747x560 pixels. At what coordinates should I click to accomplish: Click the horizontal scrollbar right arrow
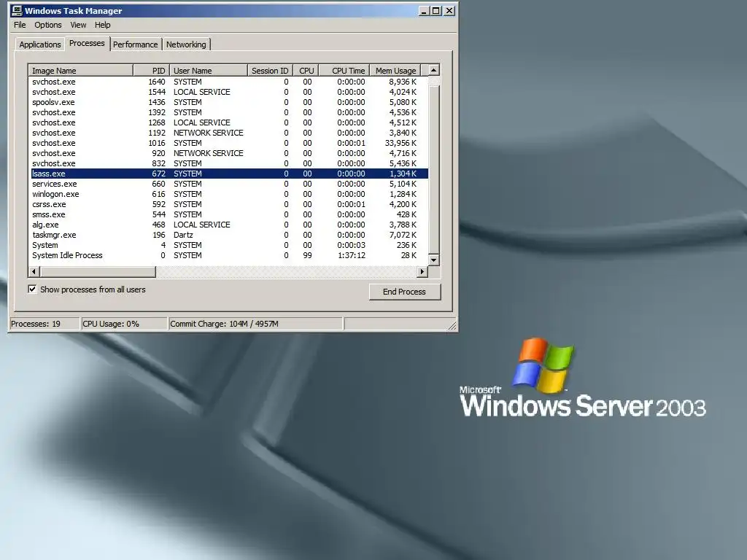[422, 271]
